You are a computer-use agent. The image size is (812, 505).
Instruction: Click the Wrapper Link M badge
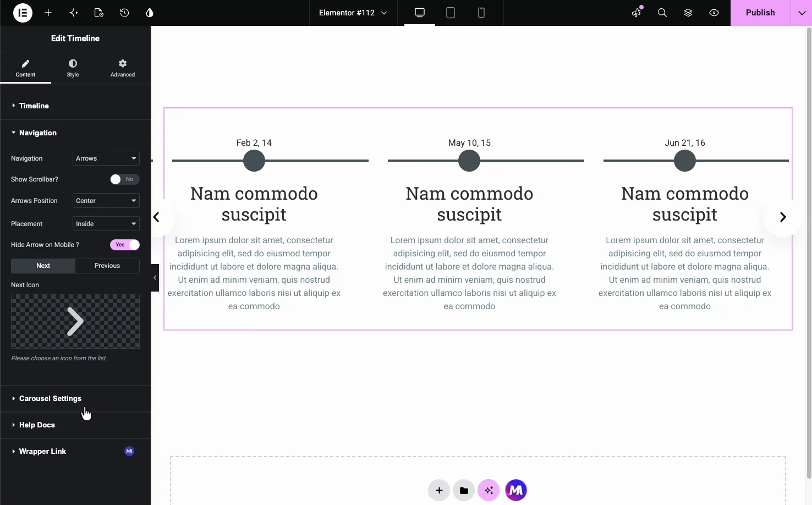[x=129, y=451]
